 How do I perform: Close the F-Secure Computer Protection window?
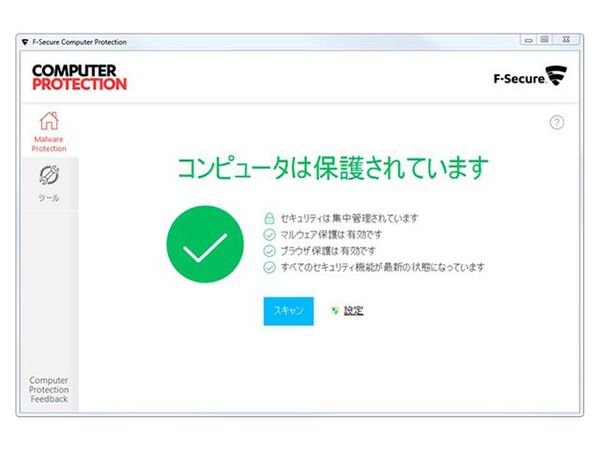click(x=566, y=39)
